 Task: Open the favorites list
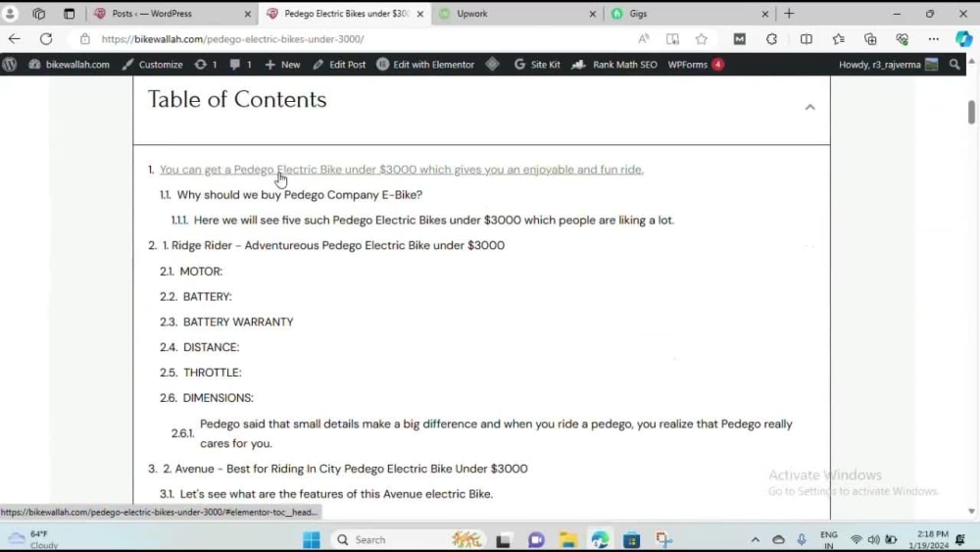839,39
